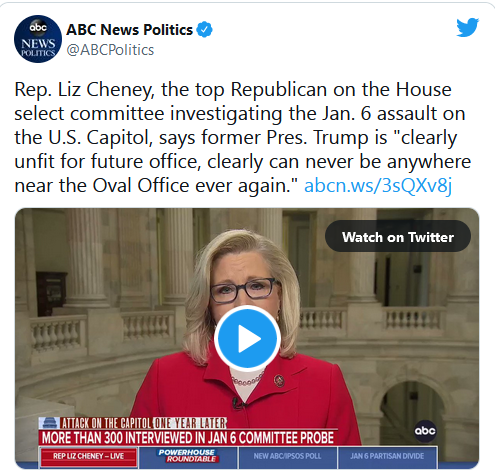Click the Capitol dome icon in banner

point(49,423)
